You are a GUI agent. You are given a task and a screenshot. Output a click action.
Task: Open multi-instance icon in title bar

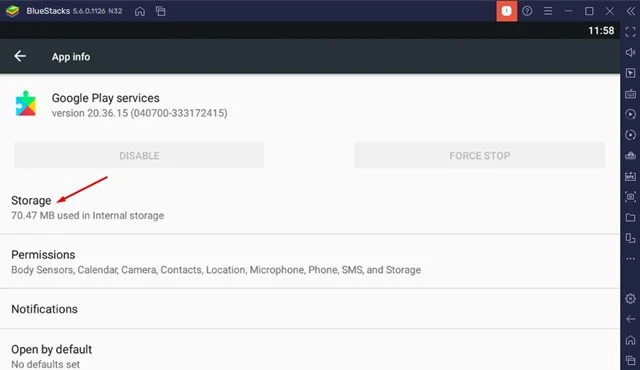tap(160, 11)
